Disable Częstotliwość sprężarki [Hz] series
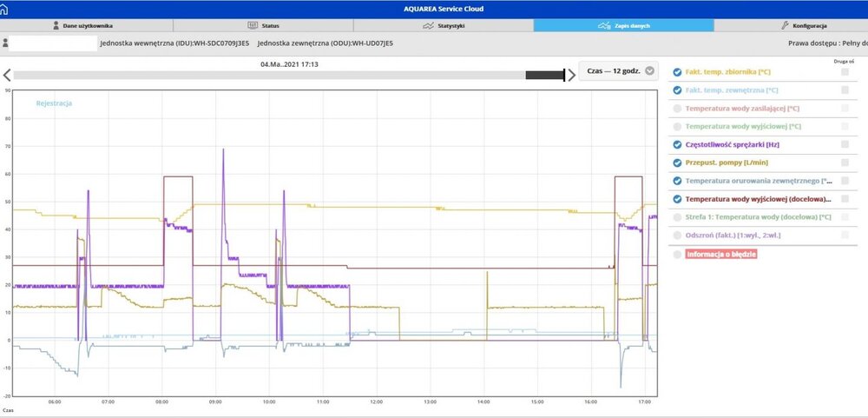The height and width of the screenshot is (418, 868). pos(677,144)
